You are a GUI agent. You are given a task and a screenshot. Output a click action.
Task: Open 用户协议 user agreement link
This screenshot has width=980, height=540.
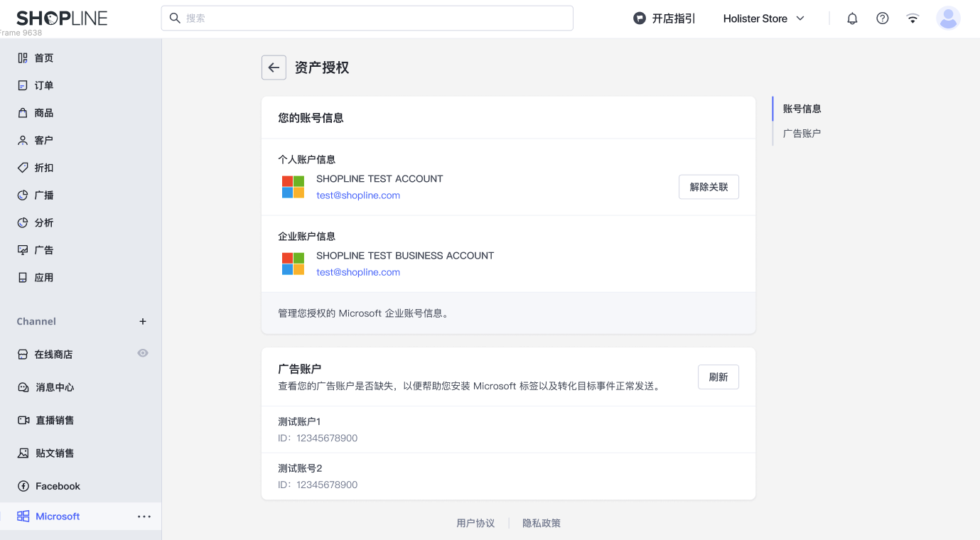[475, 523]
